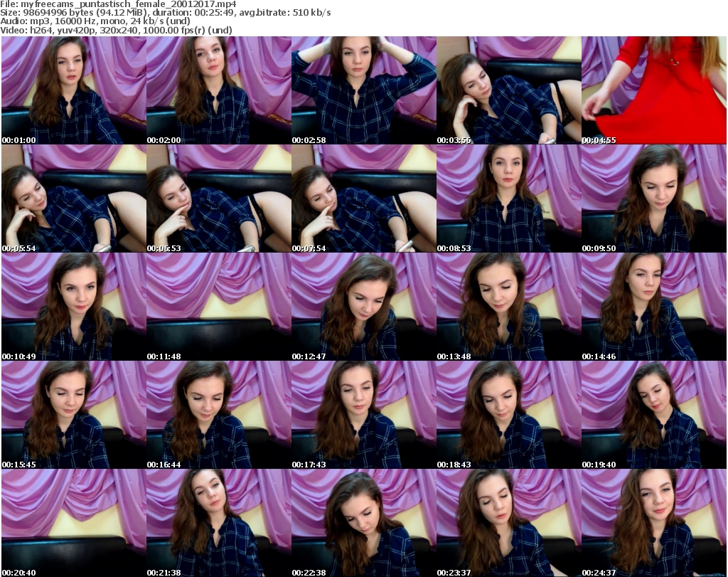
Task: Choose the frame timestamped 00:12:47
Action: (364, 307)
